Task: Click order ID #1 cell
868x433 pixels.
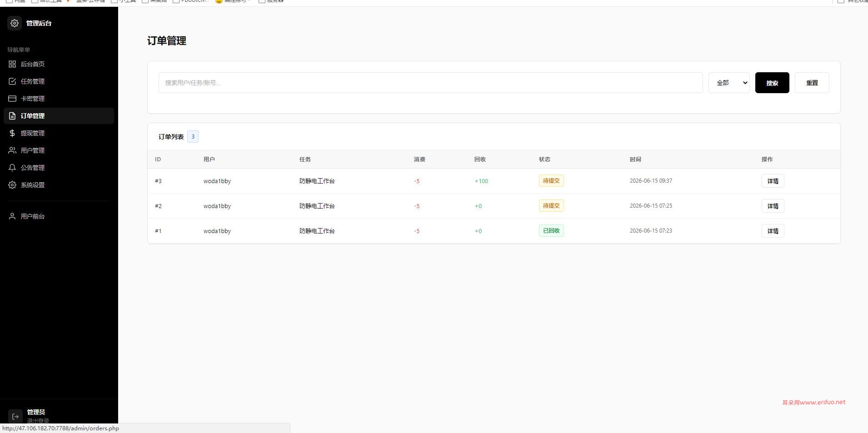Action: tap(158, 231)
